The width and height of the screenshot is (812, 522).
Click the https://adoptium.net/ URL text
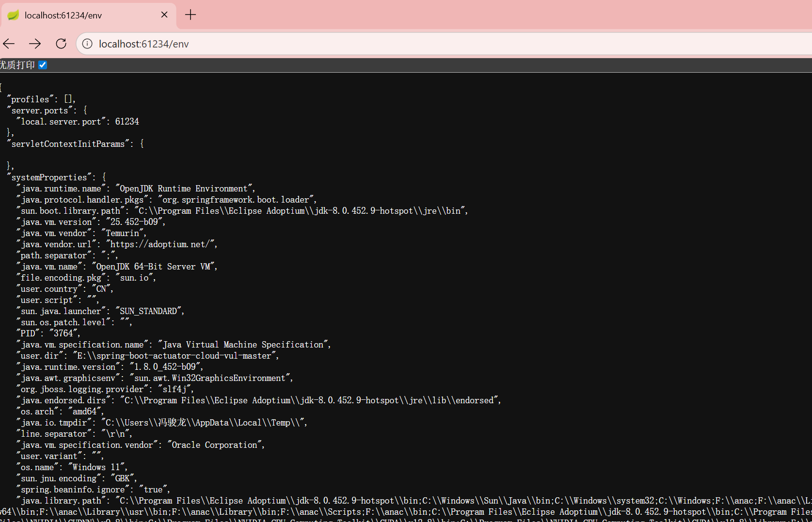[161, 244]
